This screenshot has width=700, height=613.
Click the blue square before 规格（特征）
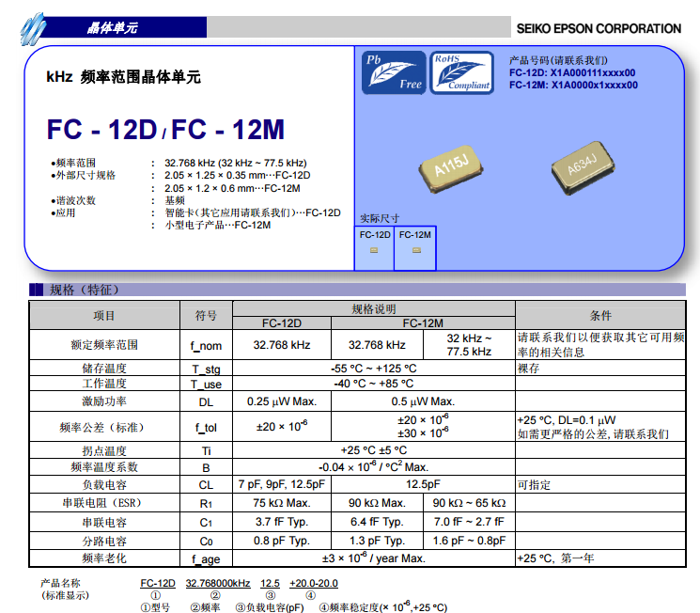click(x=36, y=290)
